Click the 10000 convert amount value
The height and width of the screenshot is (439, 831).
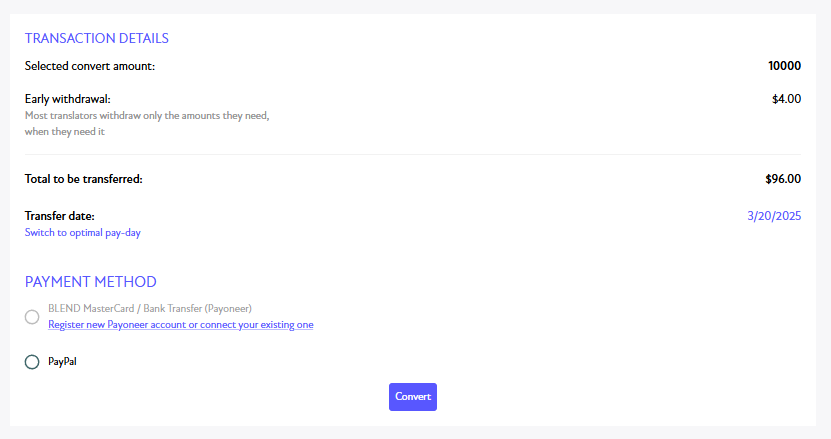pyautogui.click(x=784, y=66)
